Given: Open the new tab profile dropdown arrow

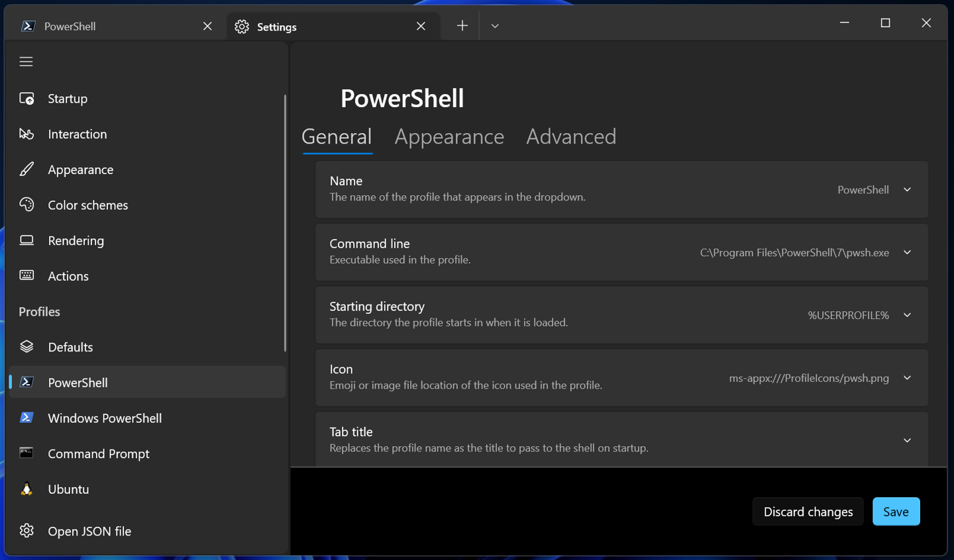Looking at the screenshot, I should [495, 26].
